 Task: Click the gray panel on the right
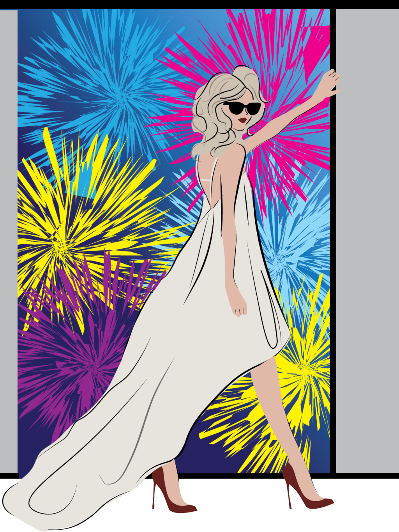(367, 234)
